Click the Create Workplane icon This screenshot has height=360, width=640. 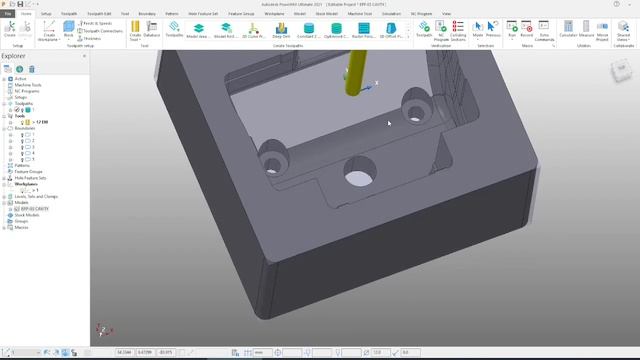click(x=49, y=31)
